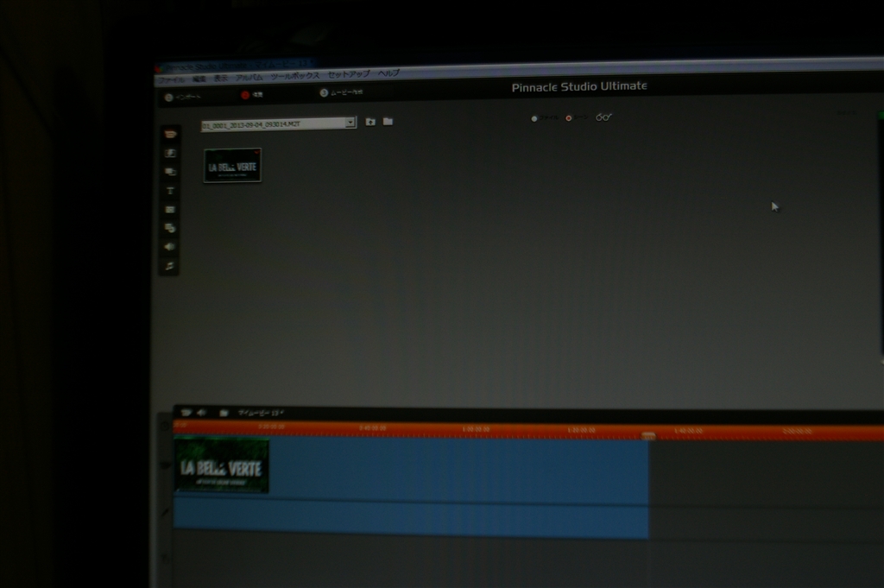Screen dimensions: 884x588
Task: Open the Montage themes album icon
Action: (170, 172)
